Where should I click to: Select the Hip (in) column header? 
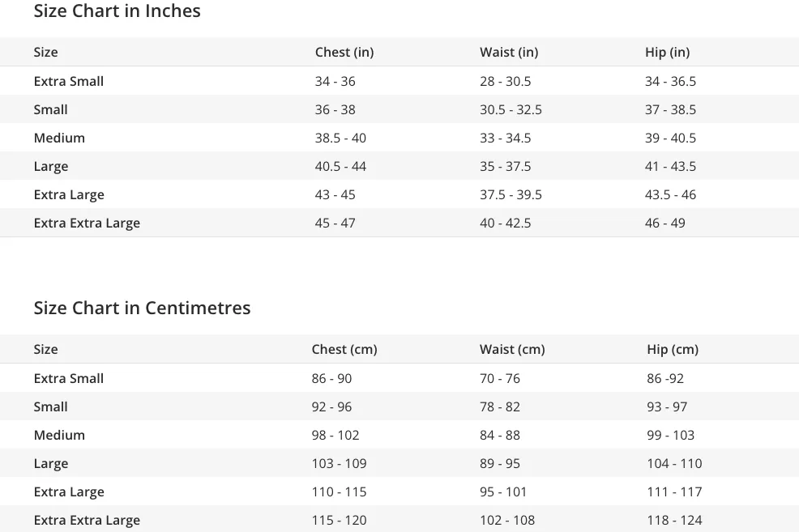tap(668, 52)
